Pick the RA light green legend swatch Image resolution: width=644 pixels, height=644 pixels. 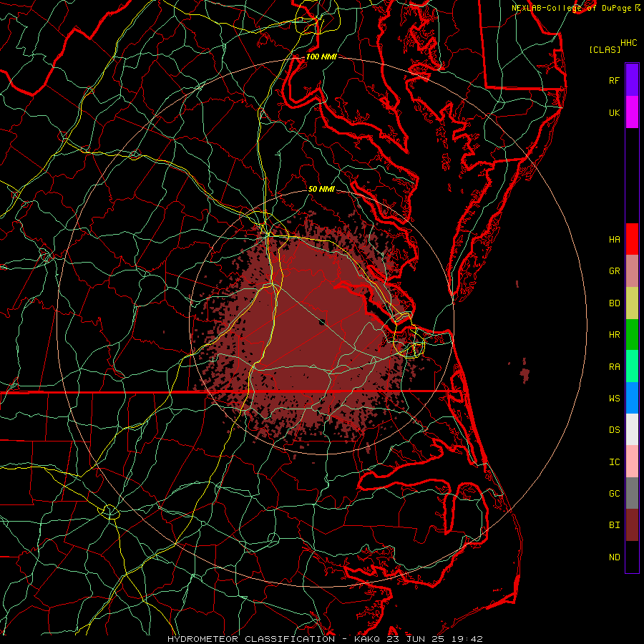tap(632, 366)
